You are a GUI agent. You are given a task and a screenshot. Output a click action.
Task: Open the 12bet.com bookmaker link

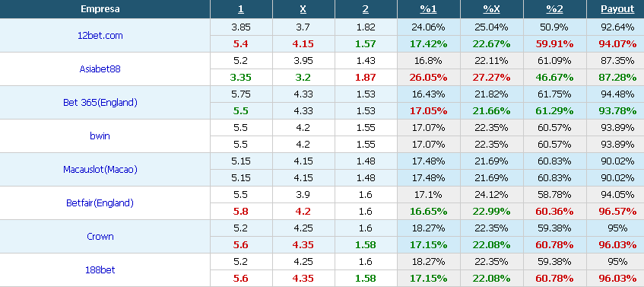(x=100, y=36)
